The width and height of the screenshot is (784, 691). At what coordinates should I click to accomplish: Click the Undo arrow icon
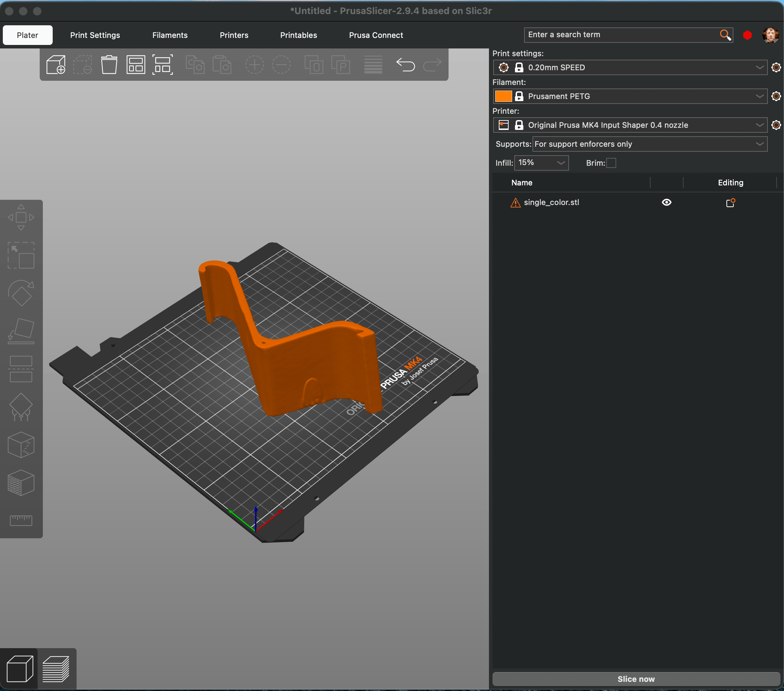point(405,64)
